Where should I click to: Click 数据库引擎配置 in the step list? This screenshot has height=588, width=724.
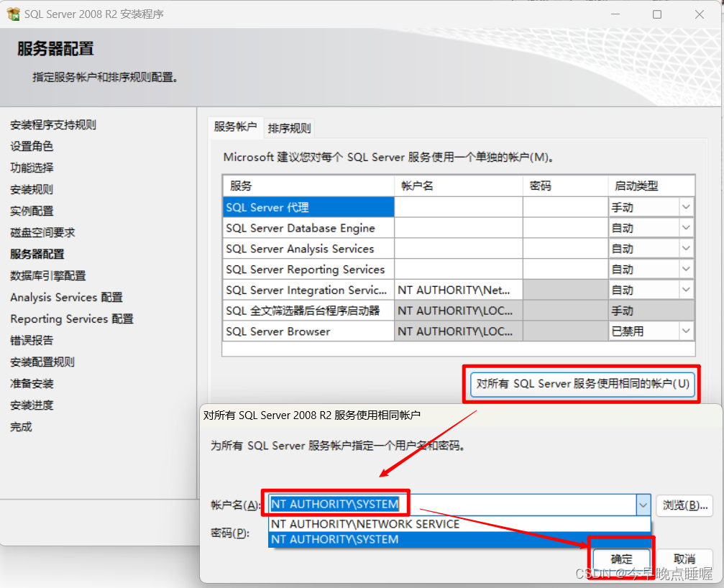tap(48, 275)
